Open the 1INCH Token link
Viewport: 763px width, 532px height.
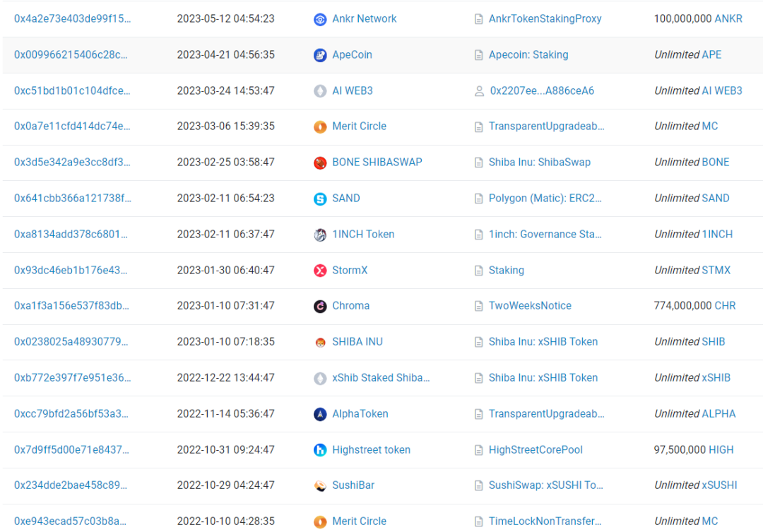tap(363, 234)
